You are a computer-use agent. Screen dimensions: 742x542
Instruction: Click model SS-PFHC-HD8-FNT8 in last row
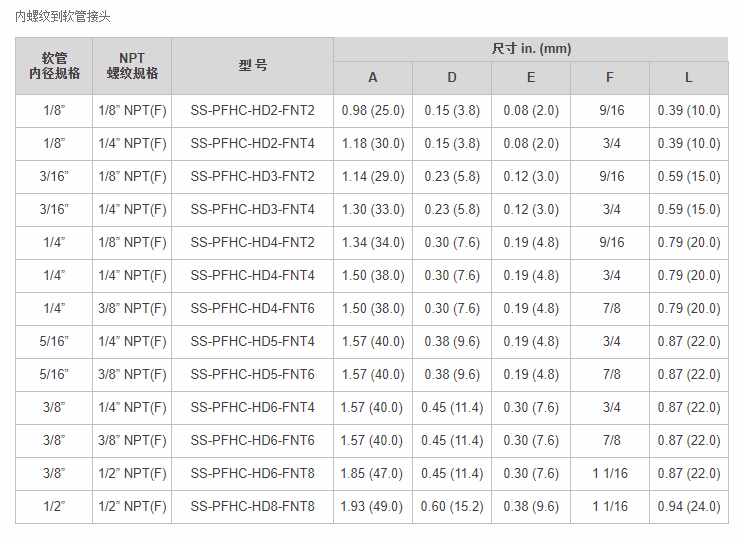(x=252, y=507)
